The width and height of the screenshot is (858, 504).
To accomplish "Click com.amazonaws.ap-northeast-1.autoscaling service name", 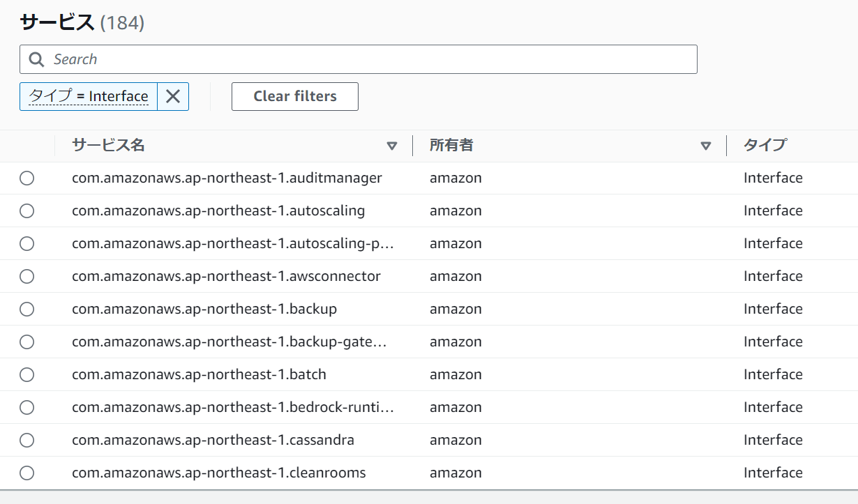I will [x=218, y=211].
